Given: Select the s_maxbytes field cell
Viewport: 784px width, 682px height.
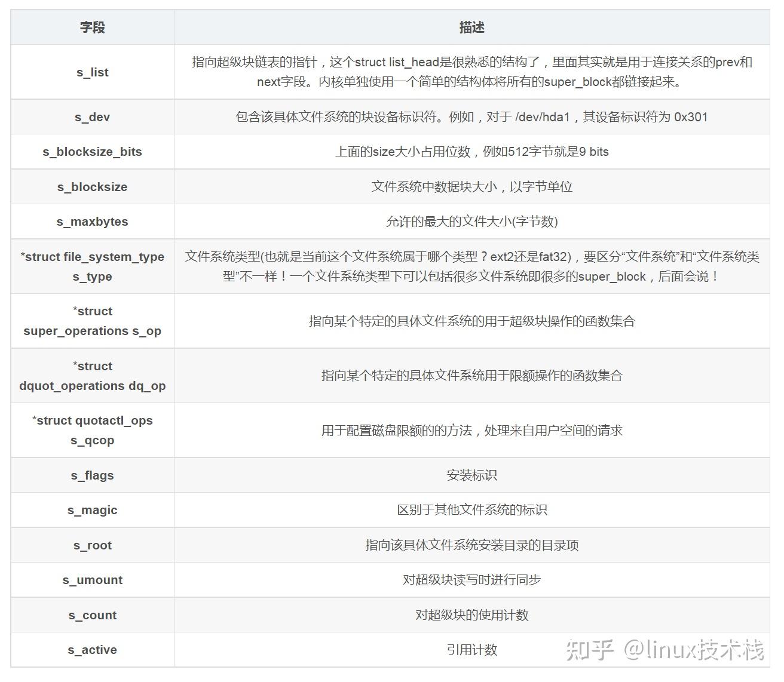Looking at the screenshot, I should pos(92,222).
